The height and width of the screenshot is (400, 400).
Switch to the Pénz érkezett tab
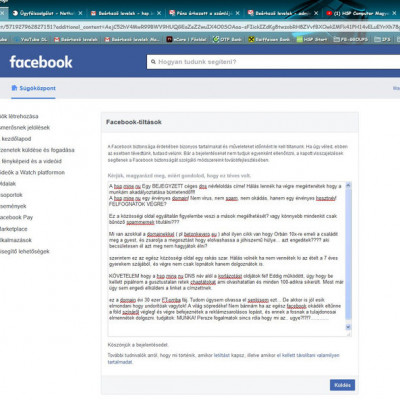pos(204,13)
